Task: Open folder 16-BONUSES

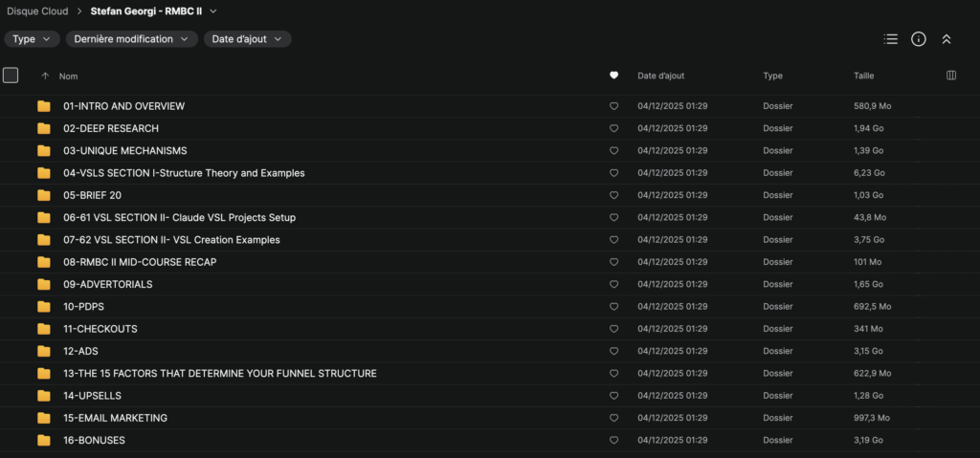Action: pos(94,441)
